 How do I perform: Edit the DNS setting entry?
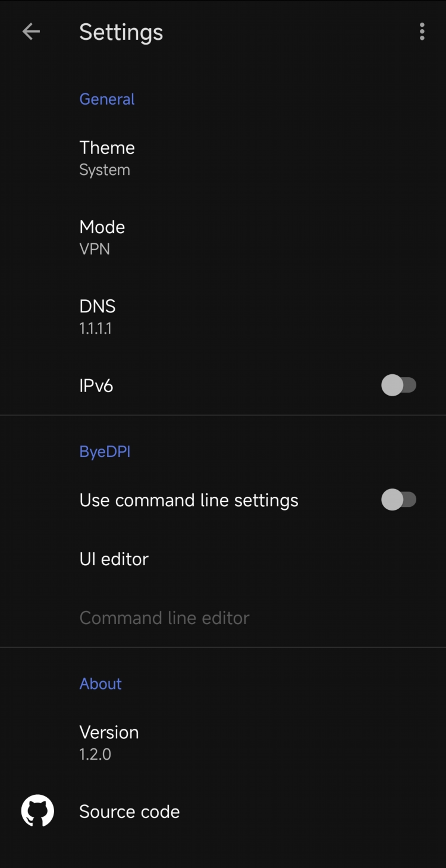pyautogui.click(x=223, y=317)
